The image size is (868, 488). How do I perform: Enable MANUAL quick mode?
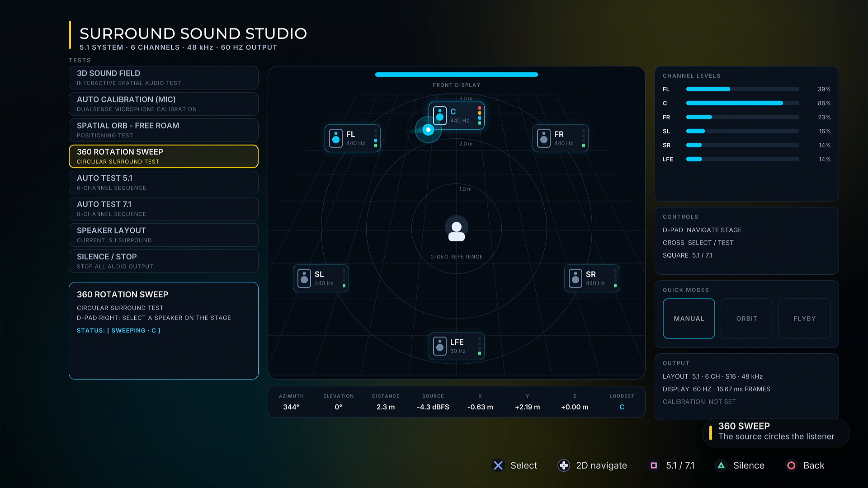689,319
